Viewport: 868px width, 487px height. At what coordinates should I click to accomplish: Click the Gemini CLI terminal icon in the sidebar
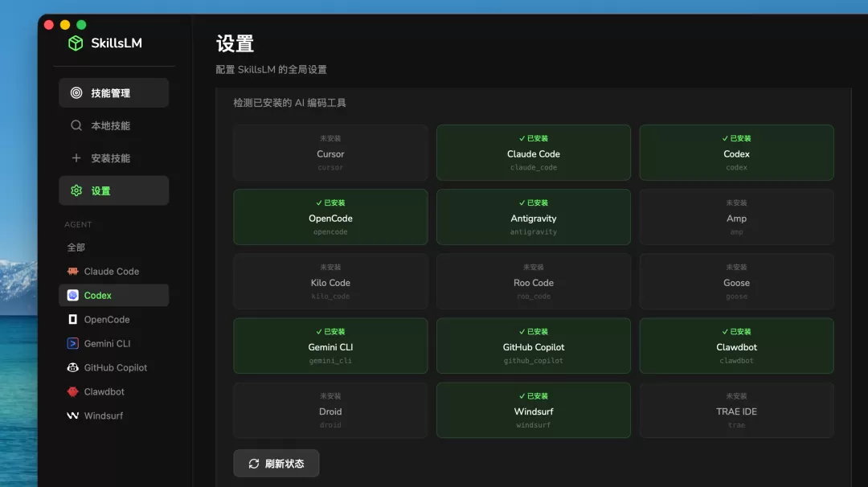pyautogui.click(x=72, y=343)
